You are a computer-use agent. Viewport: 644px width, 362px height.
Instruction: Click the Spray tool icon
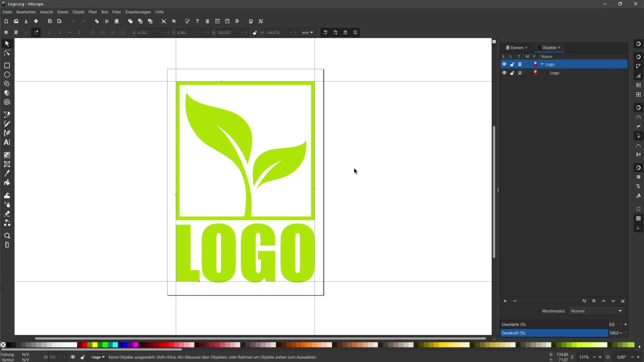[x=7, y=205]
